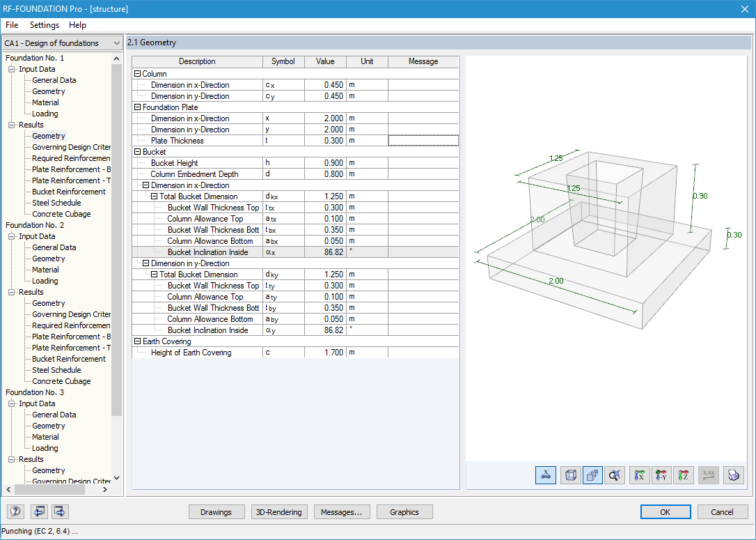Click the Bucket Inclination Inside αx row
The image size is (756, 540).
tap(296, 252)
